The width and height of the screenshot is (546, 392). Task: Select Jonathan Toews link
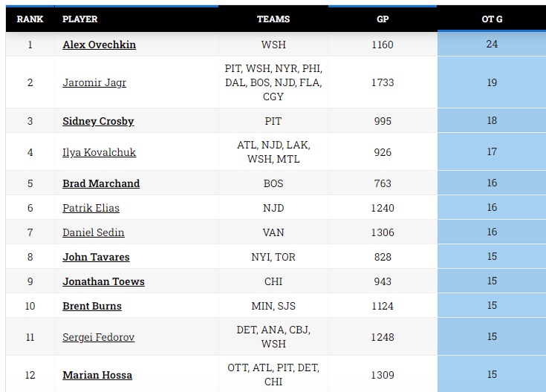pos(103,281)
